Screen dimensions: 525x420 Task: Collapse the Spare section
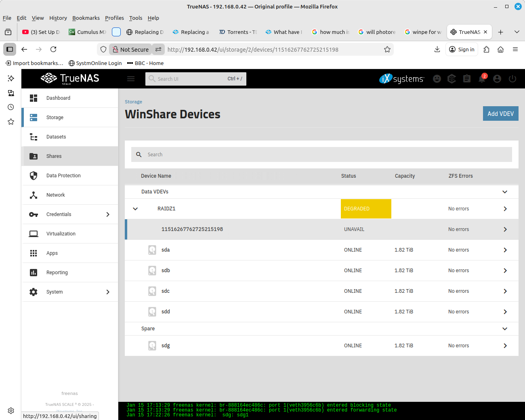505,329
